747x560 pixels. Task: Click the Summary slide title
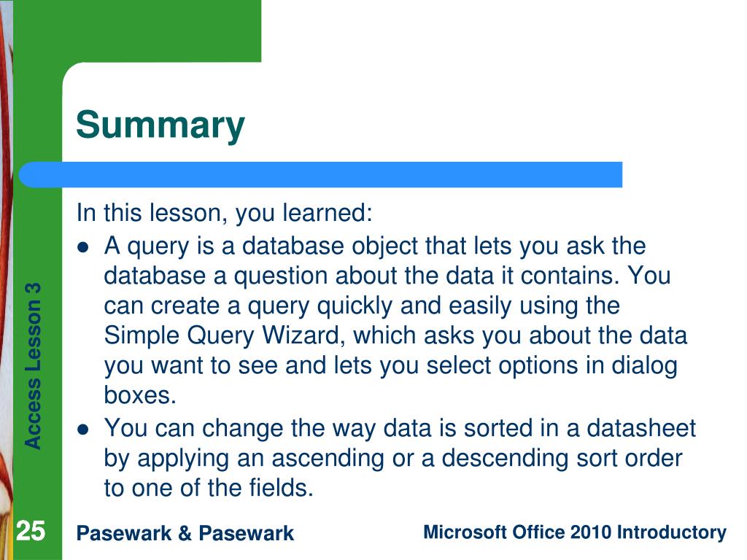(x=160, y=125)
